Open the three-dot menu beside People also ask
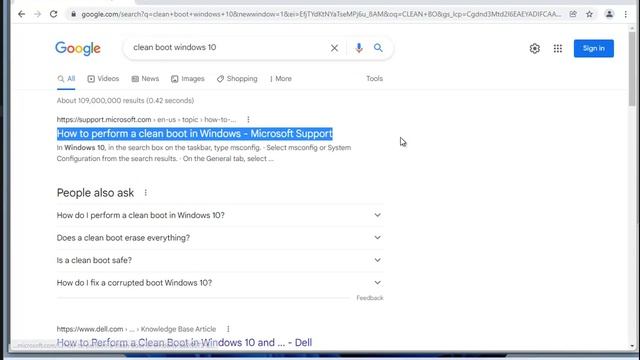 coord(146,193)
